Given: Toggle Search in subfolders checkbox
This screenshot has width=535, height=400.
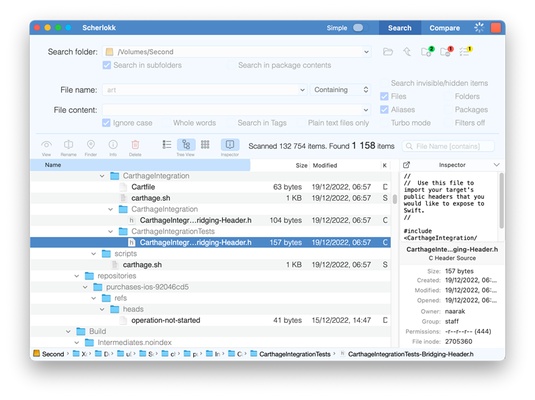Looking at the screenshot, I should pos(107,65).
